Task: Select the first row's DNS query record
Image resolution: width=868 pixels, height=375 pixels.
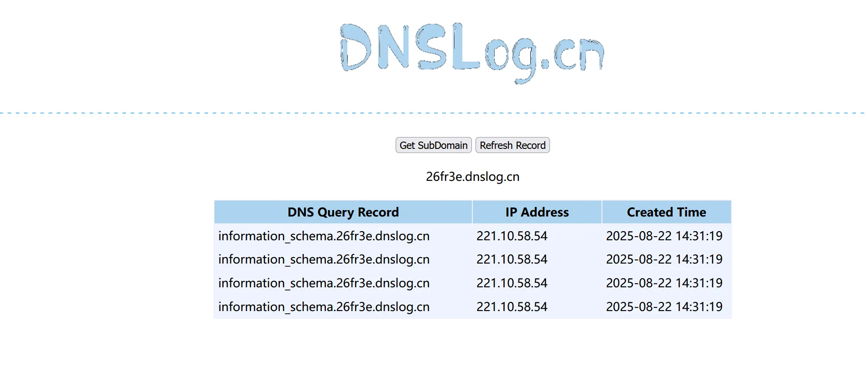Action: (x=324, y=236)
